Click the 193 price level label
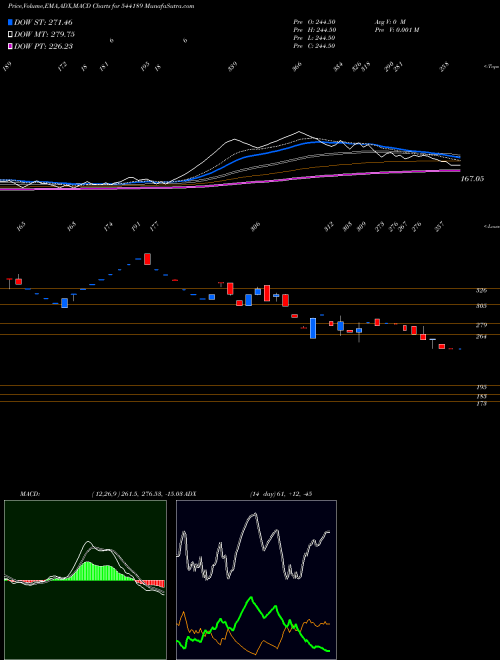This screenshot has width=500, height=660. click(481, 387)
